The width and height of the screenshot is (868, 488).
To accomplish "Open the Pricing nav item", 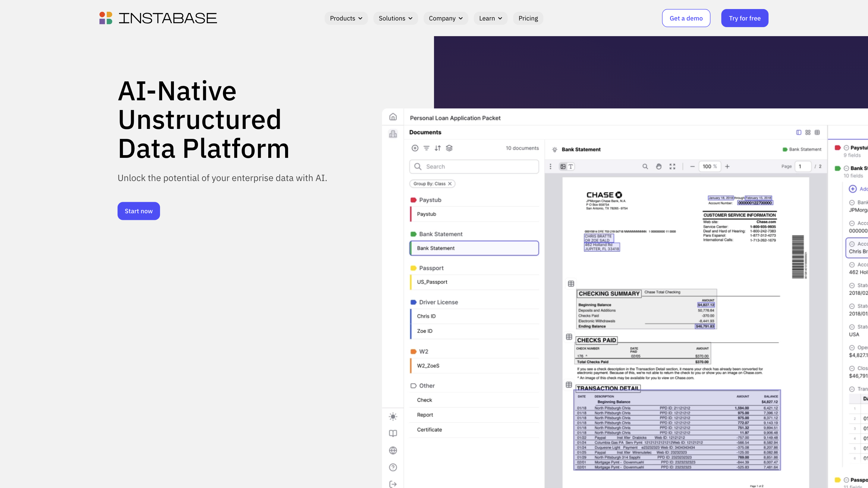I will 528,18.
